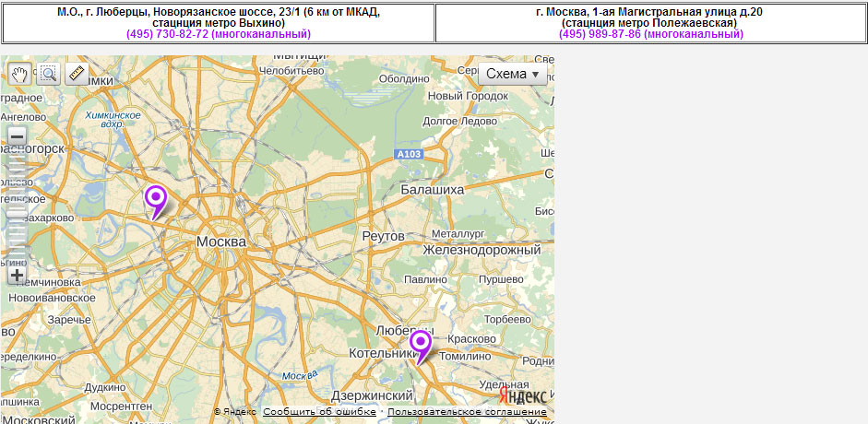
Task: Click the A103 road sign marker
Action: [x=408, y=154]
